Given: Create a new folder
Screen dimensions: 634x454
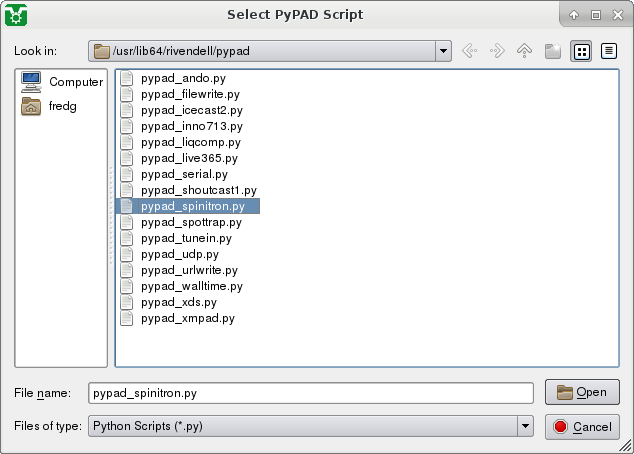Looking at the screenshot, I should click(x=552, y=51).
